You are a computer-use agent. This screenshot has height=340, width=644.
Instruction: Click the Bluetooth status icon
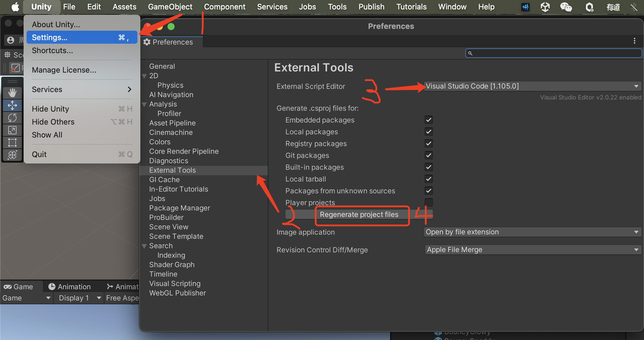pos(634,7)
